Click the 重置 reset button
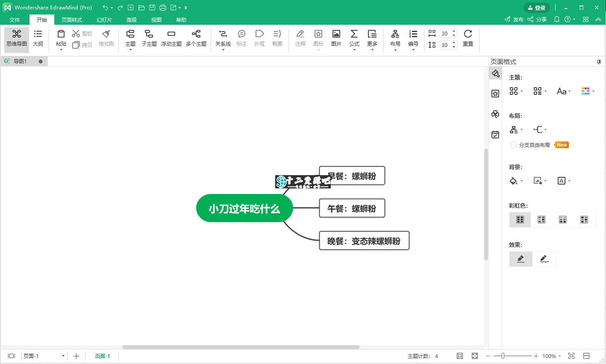 468,38
